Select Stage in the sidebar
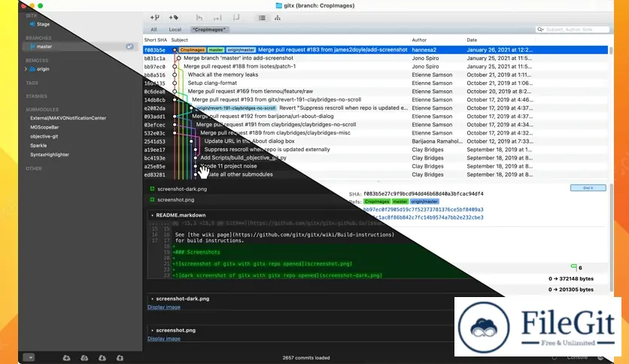 tap(43, 24)
